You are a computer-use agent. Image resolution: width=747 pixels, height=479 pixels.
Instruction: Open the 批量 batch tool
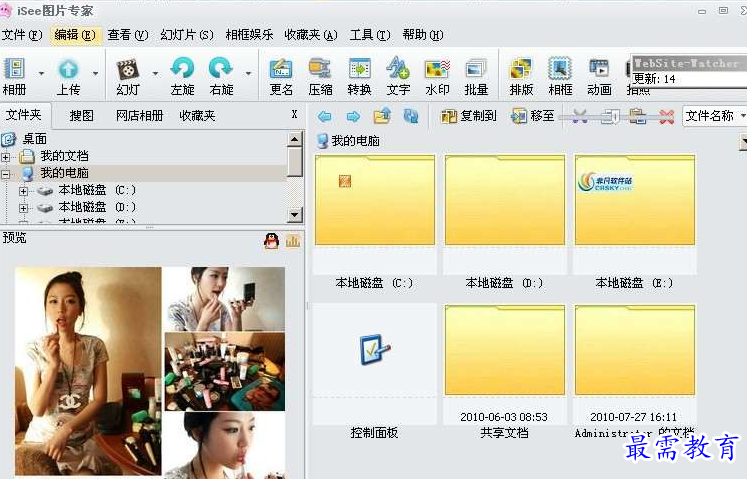[x=476, y=76]
